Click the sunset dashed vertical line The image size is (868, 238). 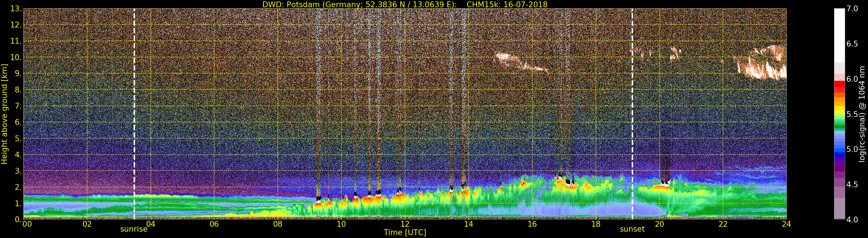632,114
